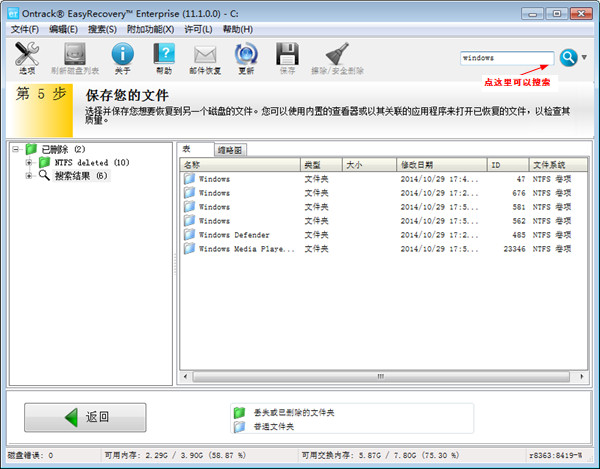600x469 pixels.
Task: Select the Windows Defender folder row
Action: pyautogui.click(x=383, y=235)
